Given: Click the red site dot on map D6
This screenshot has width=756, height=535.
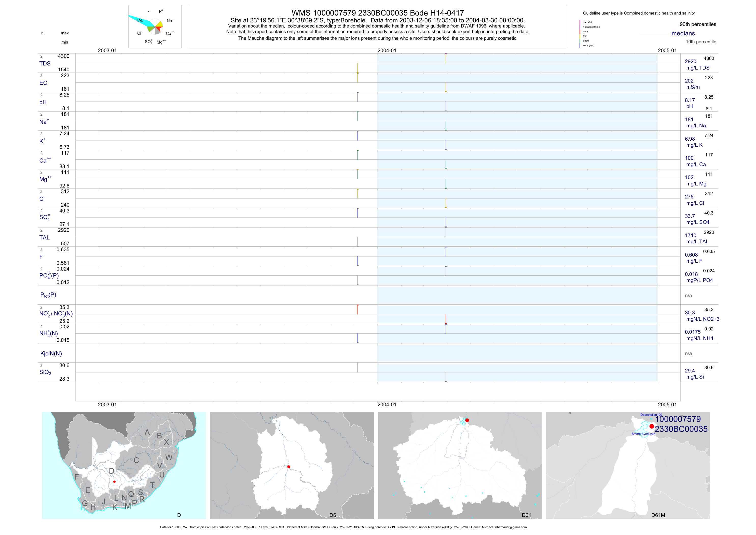Looking at the screenshot, I should coord(289,467).
